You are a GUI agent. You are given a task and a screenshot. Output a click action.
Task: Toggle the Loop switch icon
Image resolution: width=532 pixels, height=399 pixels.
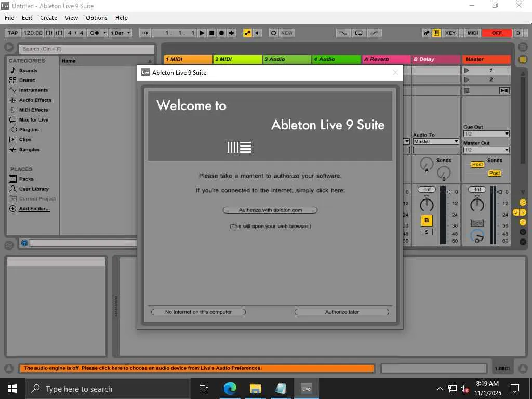click(x=358, y=33)
